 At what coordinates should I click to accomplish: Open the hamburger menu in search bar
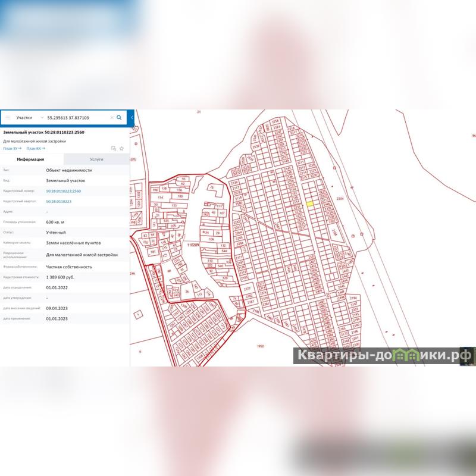click(x=8, y=118)
